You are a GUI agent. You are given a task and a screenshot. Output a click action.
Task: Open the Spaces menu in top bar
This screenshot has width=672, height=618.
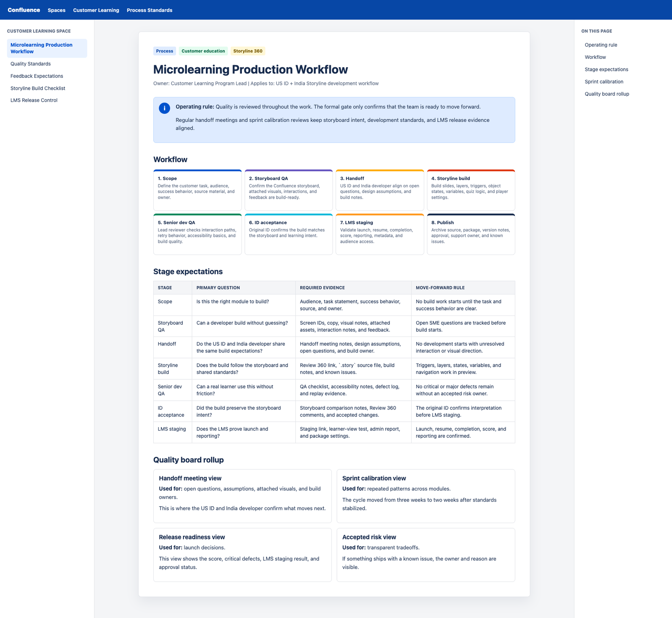57,10
